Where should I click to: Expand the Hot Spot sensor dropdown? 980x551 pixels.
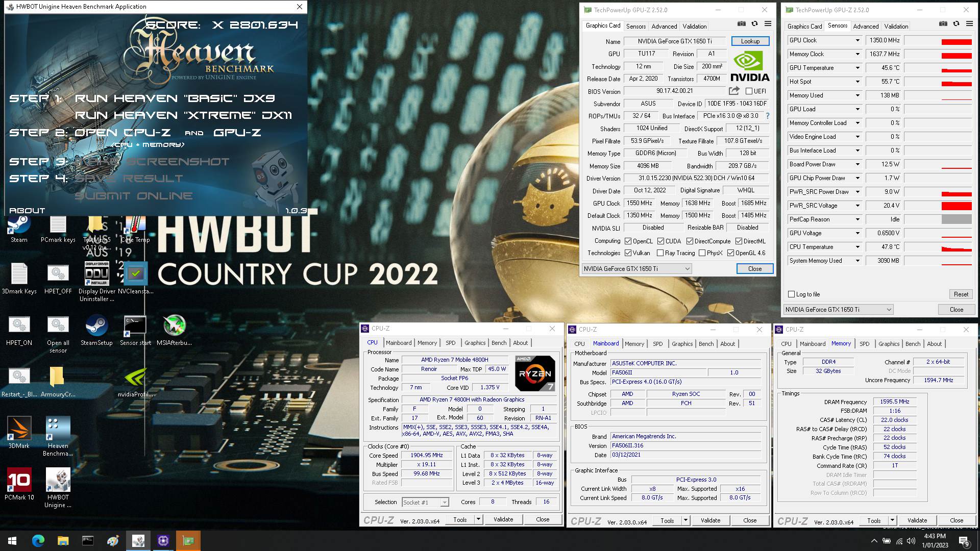857,82
